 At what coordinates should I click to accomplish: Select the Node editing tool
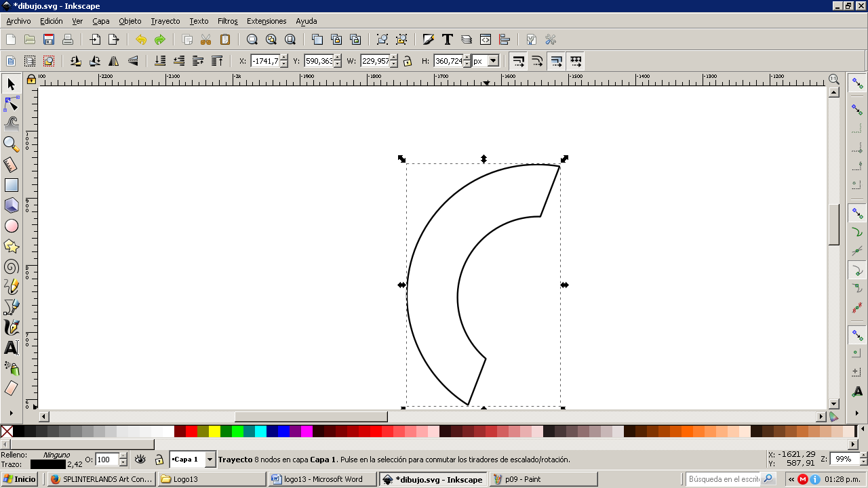pos(12,104)
